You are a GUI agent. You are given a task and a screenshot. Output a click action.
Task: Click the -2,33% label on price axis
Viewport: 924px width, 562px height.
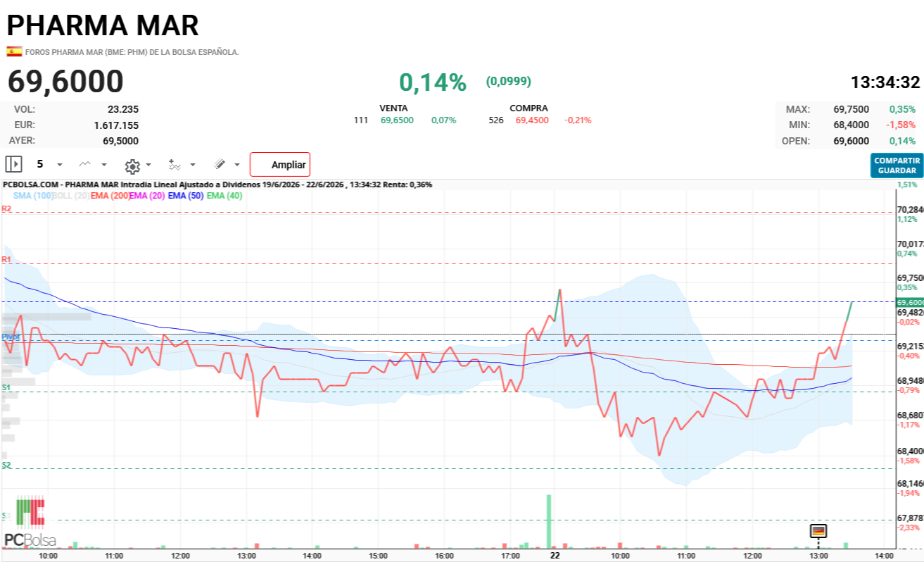909,527
